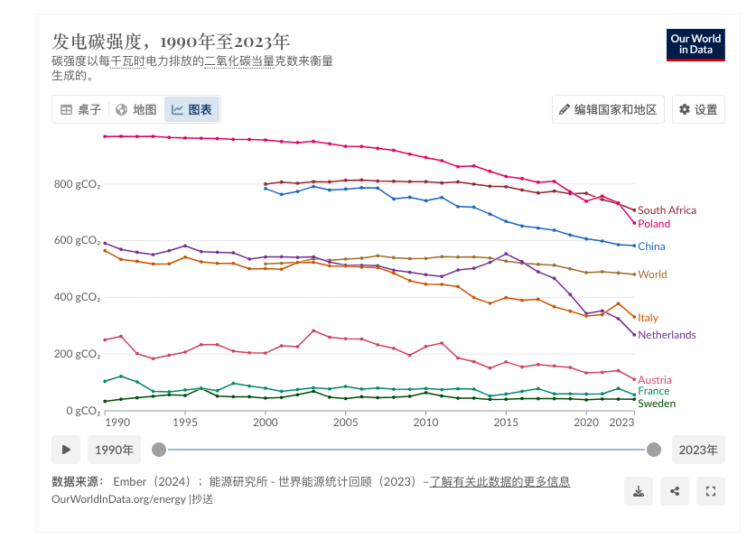Click the Netherlands legend label
The width and height of the screenshot is (756, 539).
(x=667, y=335)
